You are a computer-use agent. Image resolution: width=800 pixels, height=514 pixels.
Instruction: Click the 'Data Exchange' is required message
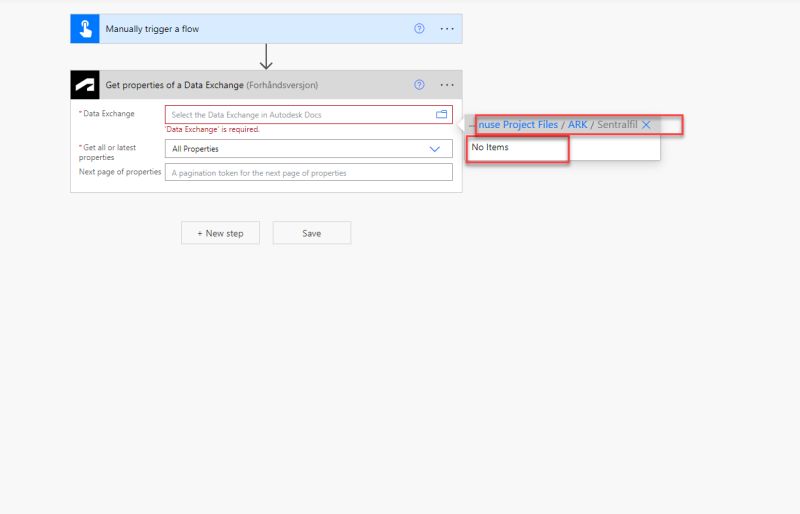tap(212, 130)
